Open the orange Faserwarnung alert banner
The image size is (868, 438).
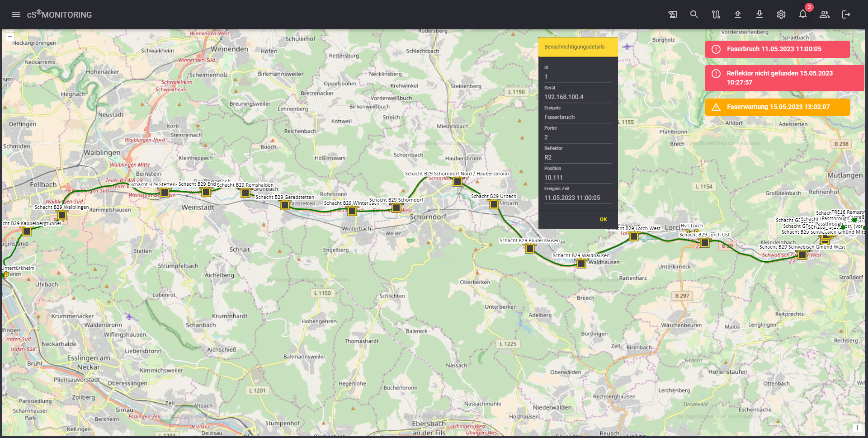[x=778, y=107]
